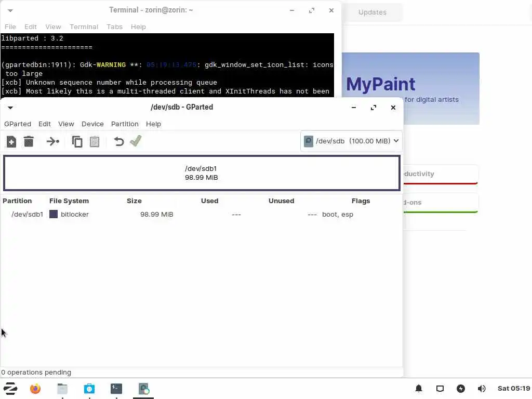The width and height of the screenshot is (532, 399).
Task: Click the Used column header
Action: 210,201
